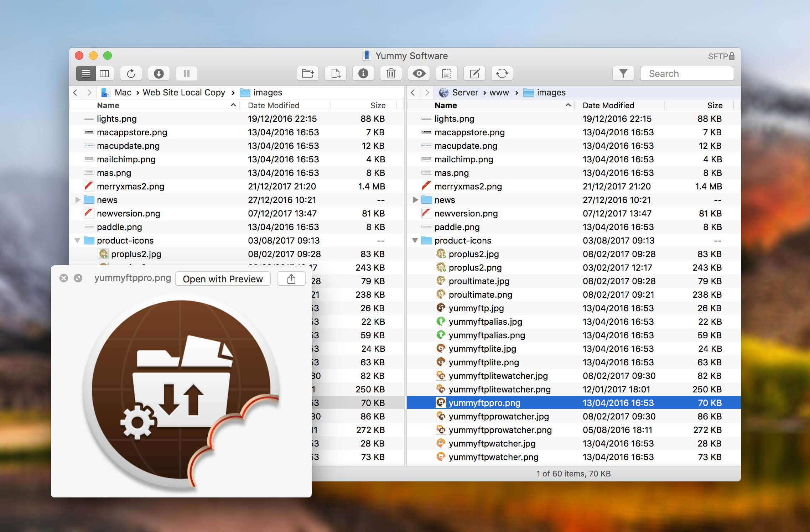
Task: Click the server yummyftpwatcher.png file icon
Action: pos(441,457)
